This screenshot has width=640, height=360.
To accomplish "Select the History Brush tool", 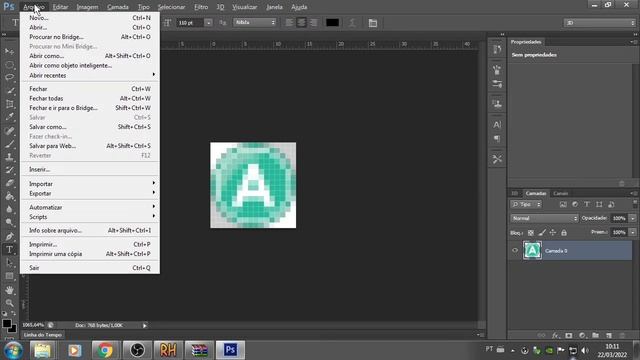I will (x=9, y=170).
